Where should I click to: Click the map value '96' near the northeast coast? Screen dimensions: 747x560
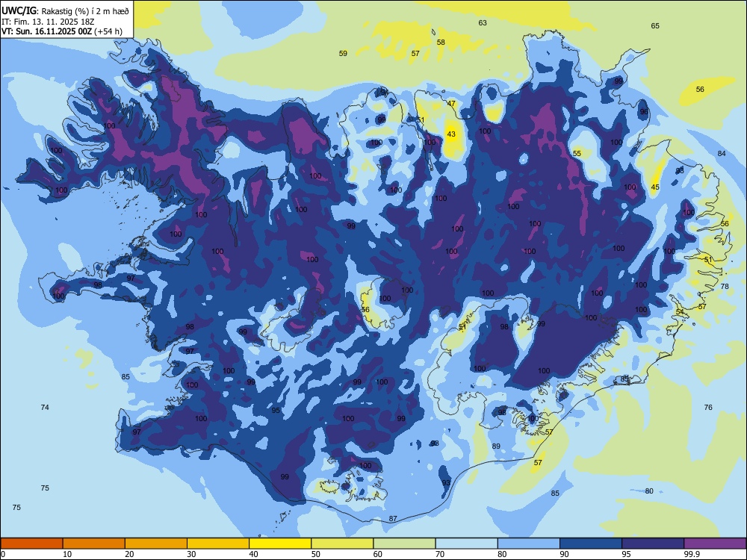point(644,112)
